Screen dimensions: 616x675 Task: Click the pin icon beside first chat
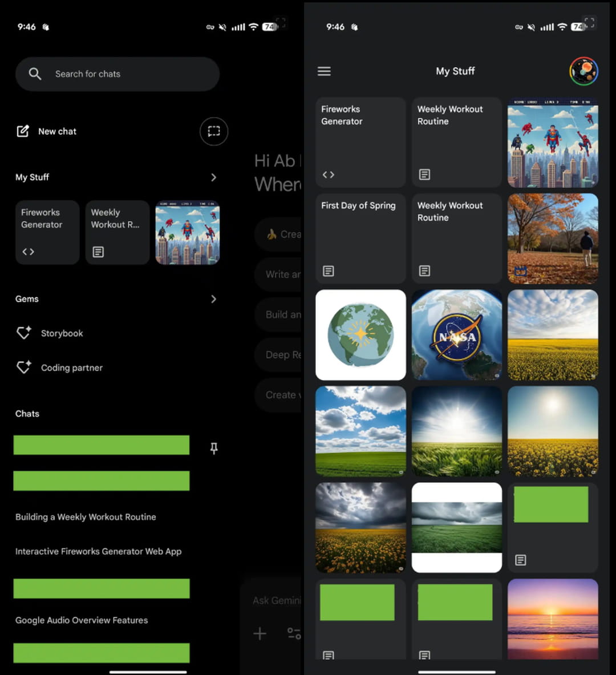coord(214,448)
